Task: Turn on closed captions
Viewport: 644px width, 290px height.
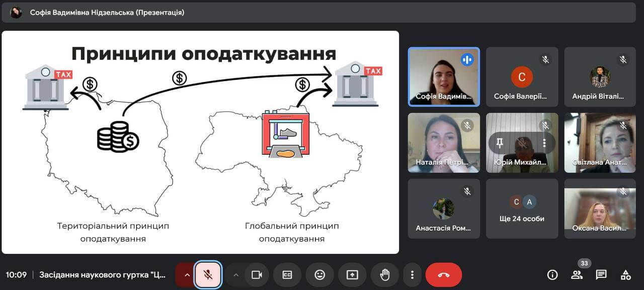Action: (287, 275)
